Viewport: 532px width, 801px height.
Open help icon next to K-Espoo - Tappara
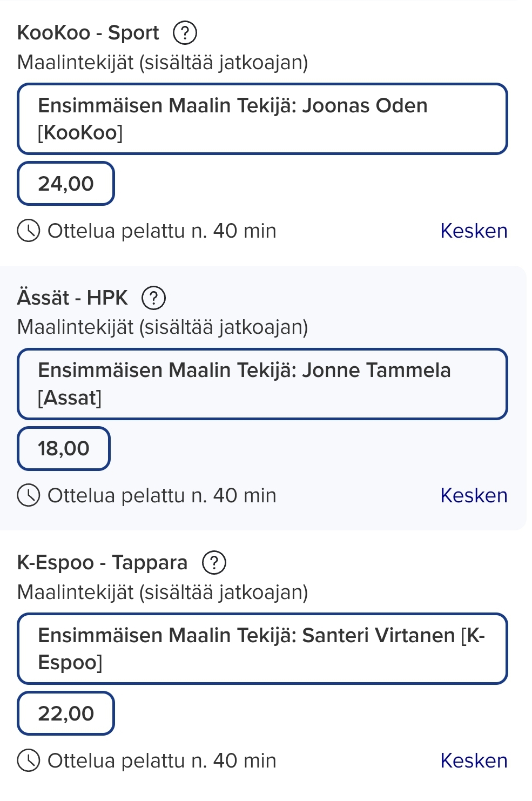tap(214, 563)
